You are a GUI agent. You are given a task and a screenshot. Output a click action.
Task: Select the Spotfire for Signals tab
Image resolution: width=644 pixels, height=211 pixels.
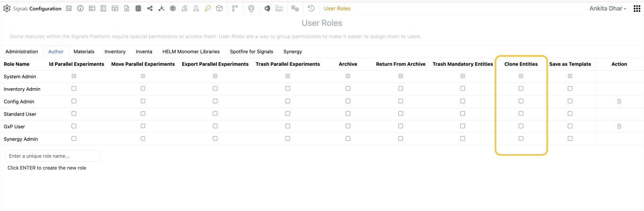point(251,52)
